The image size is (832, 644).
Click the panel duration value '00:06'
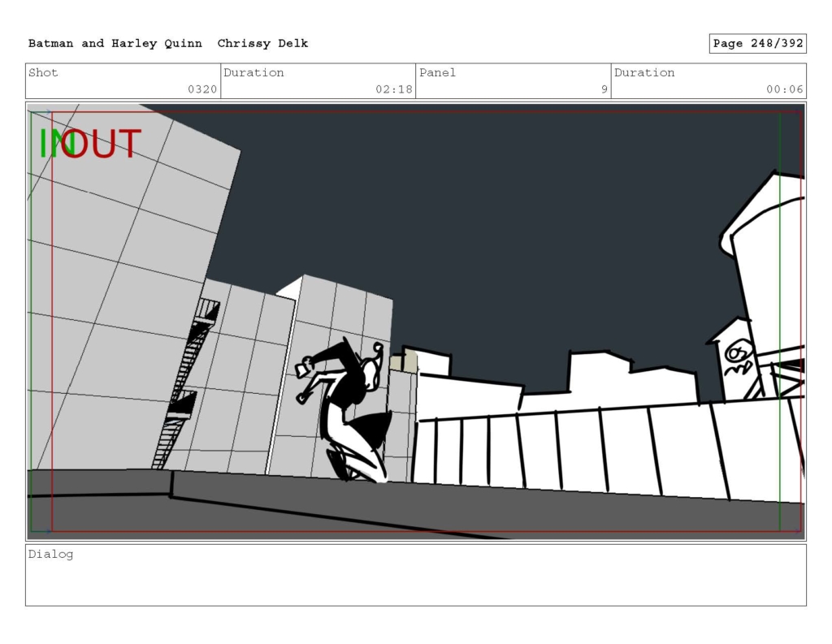[784, 89]
